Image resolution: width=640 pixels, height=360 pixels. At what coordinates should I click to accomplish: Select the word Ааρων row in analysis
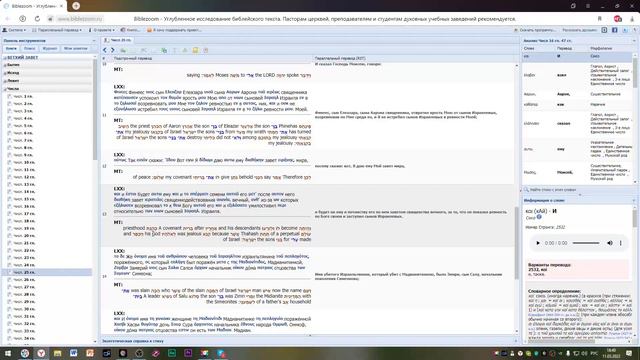[577, 94]
